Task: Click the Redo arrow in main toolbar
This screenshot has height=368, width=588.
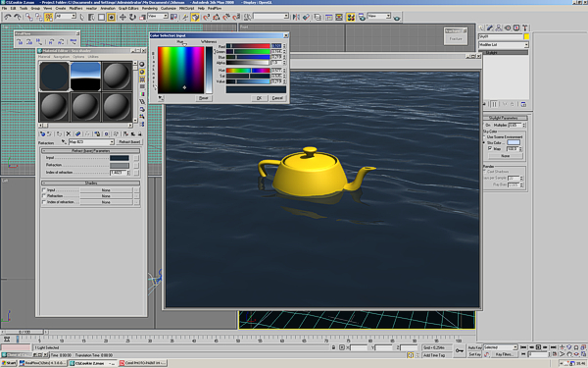Action: point(18,17)
